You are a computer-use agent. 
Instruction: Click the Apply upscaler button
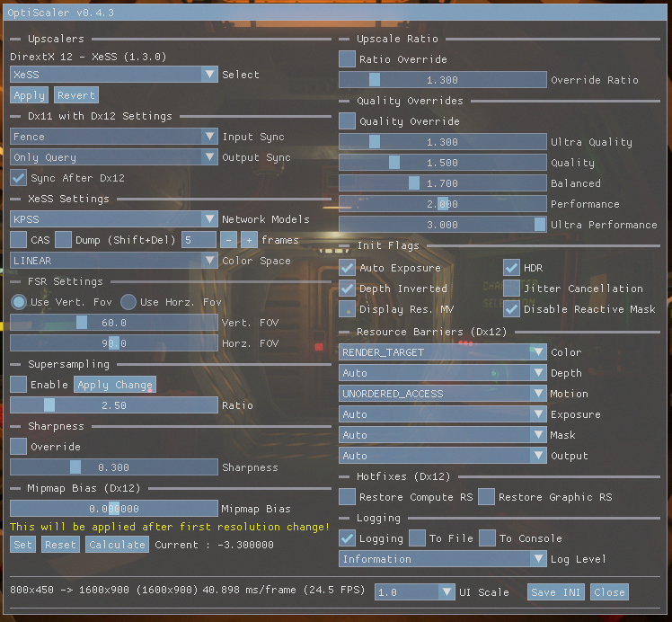29,95
